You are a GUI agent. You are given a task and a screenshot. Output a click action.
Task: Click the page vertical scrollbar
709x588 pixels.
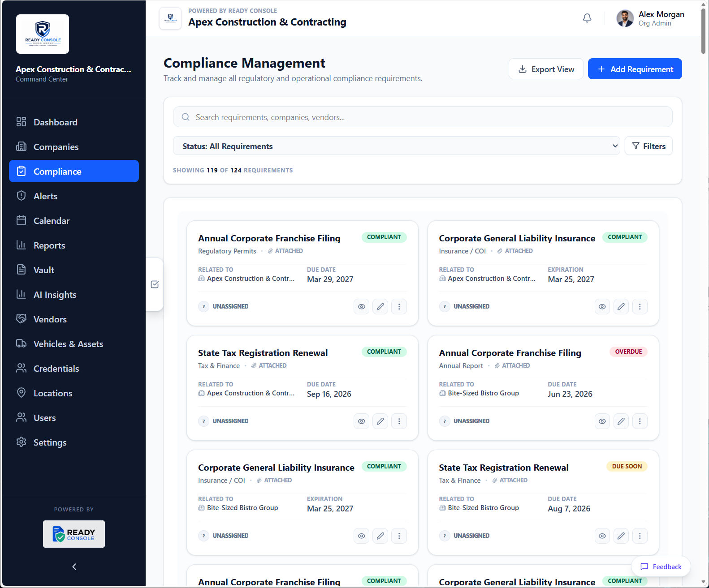703,31
